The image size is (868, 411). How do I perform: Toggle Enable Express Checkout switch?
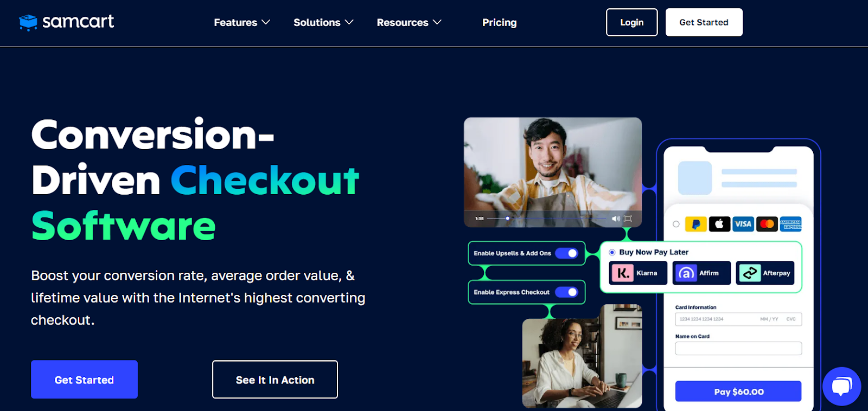pos(566,292)
